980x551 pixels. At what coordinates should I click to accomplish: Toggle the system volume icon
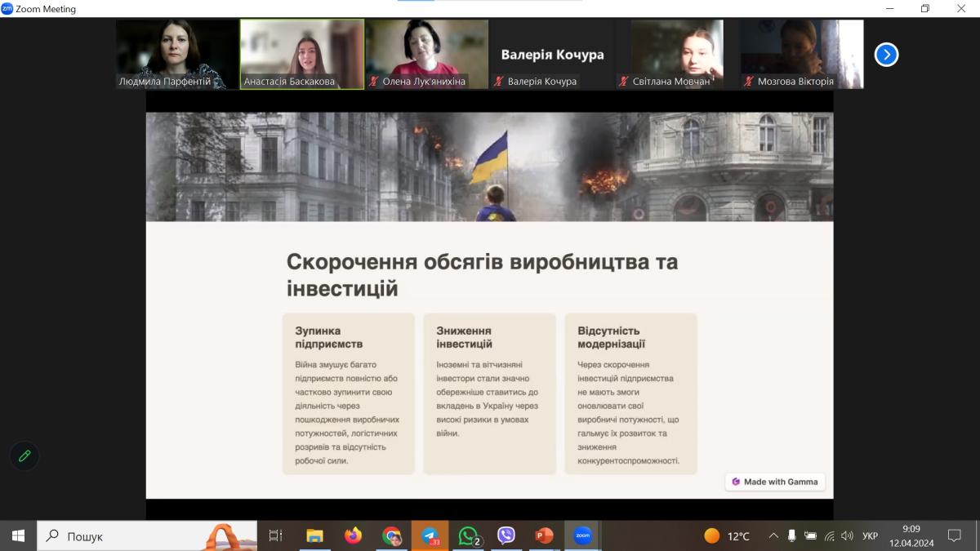848,536
